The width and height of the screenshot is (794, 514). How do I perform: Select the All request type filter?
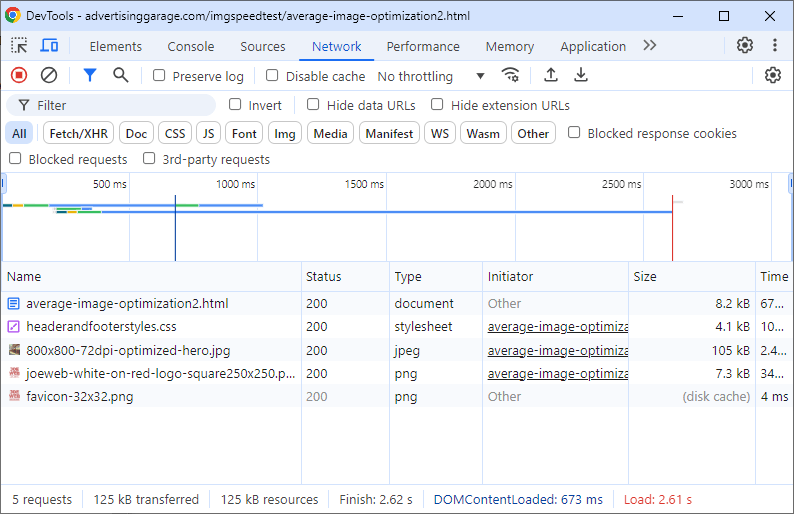click(x=19, y=134)
